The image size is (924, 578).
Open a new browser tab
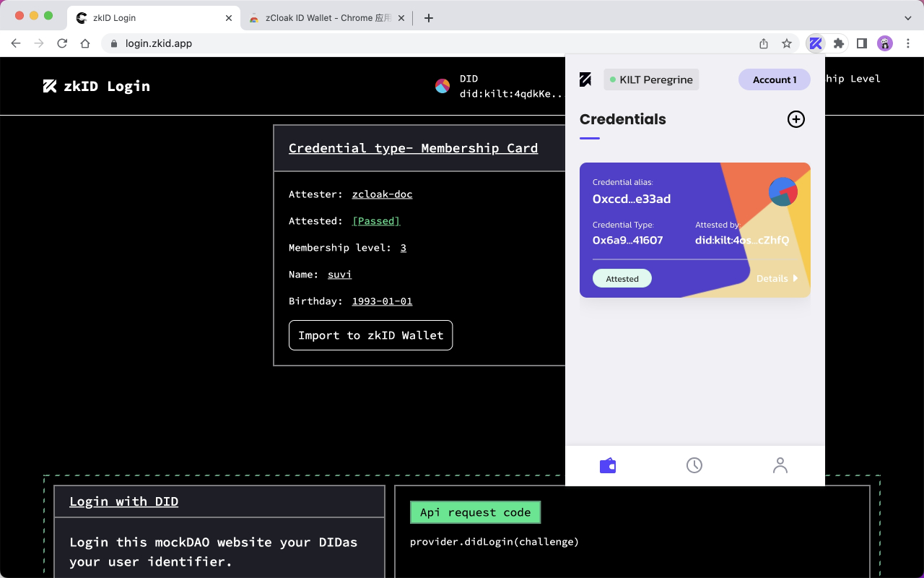tap(428, 18)
